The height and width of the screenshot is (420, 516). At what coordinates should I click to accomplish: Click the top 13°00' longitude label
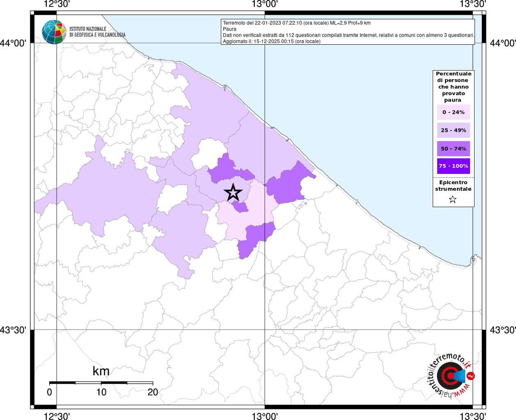tap(265, 4)
